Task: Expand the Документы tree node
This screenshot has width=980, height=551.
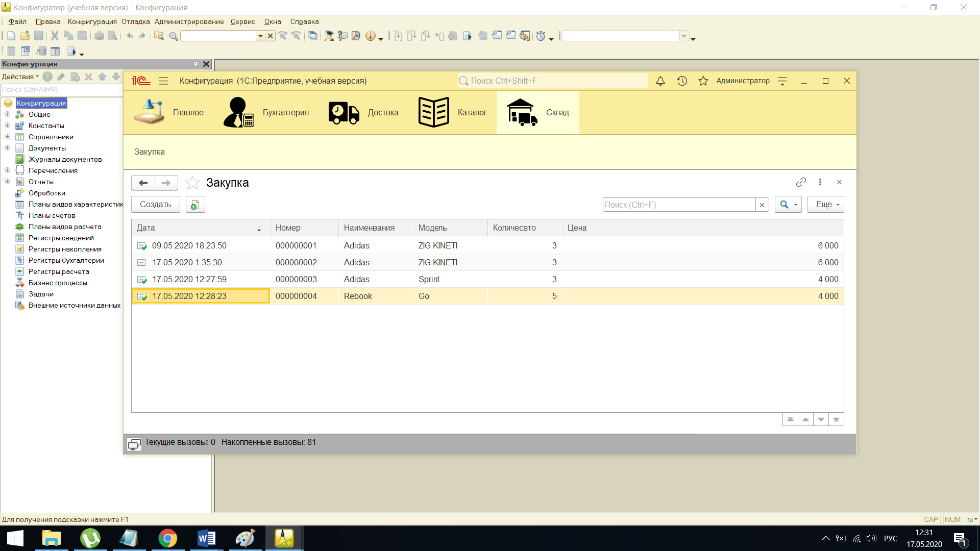Action: coord(7,148)
